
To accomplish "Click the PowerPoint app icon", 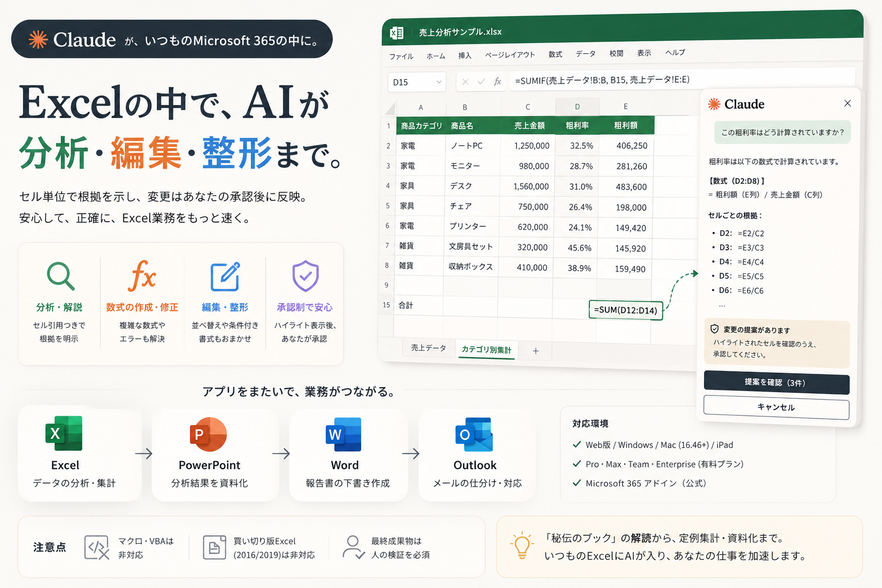I will [208, 434].
